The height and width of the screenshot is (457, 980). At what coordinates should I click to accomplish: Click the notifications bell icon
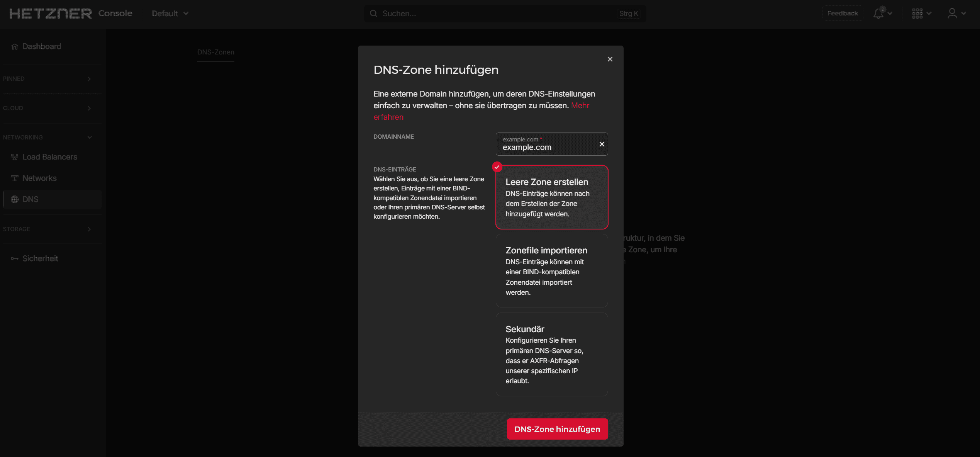pyautogui.click(x=878, y=14)
